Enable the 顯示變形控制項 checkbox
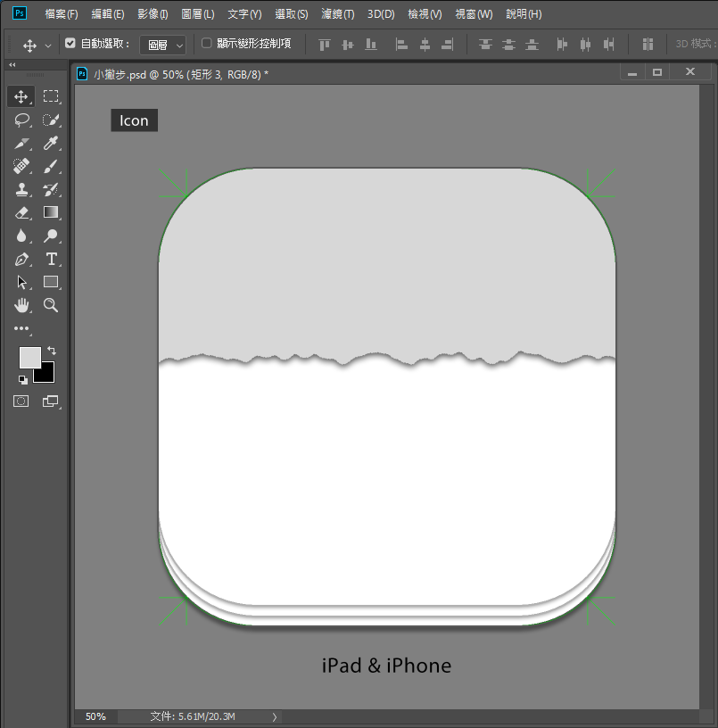718x728 pixels. [x=207, y=43]
